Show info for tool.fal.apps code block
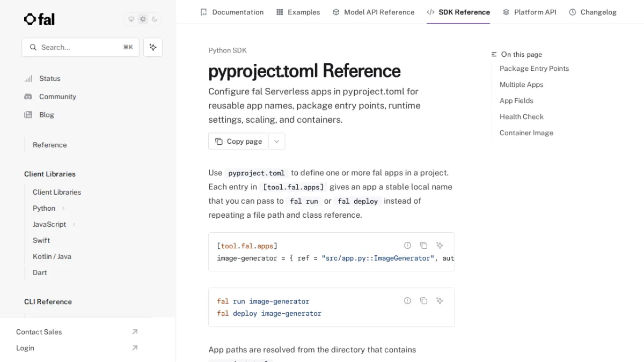The width and height of the screenshot is (644, 362). tap(407, 245)
